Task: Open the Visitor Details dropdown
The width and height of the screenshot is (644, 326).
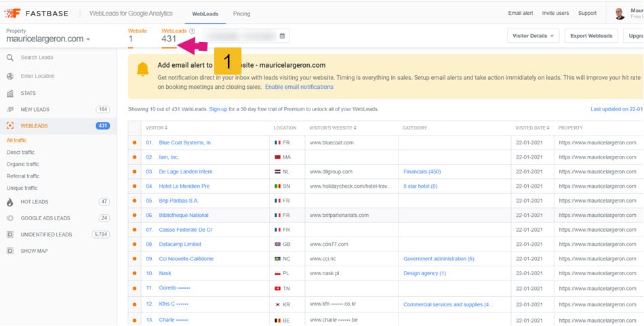Action: coord(533,36)
